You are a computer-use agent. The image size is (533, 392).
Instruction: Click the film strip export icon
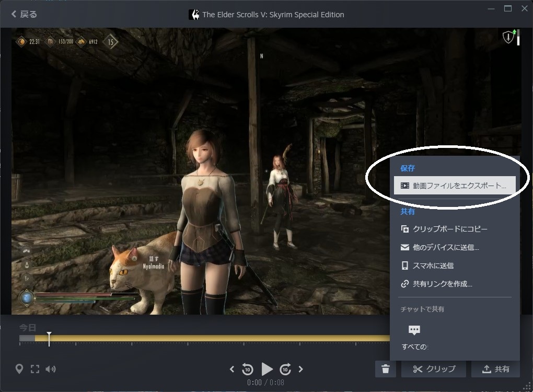(405, 186)
